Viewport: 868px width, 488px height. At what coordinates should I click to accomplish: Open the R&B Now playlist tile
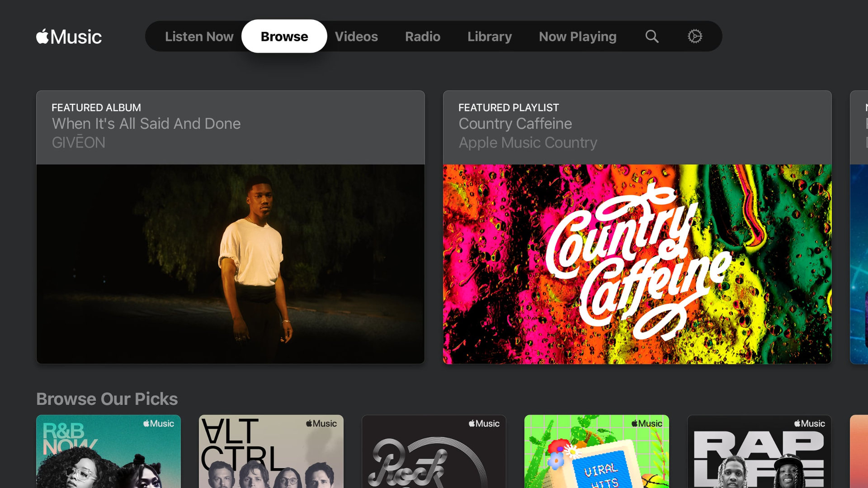[108, 451]
